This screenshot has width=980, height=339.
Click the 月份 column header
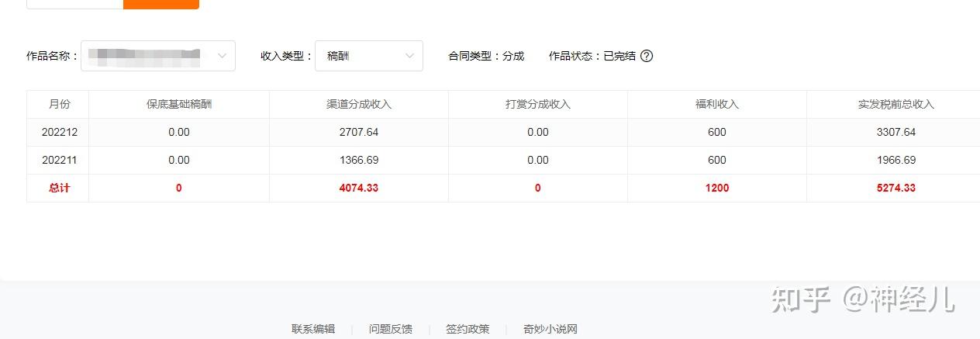59,104
